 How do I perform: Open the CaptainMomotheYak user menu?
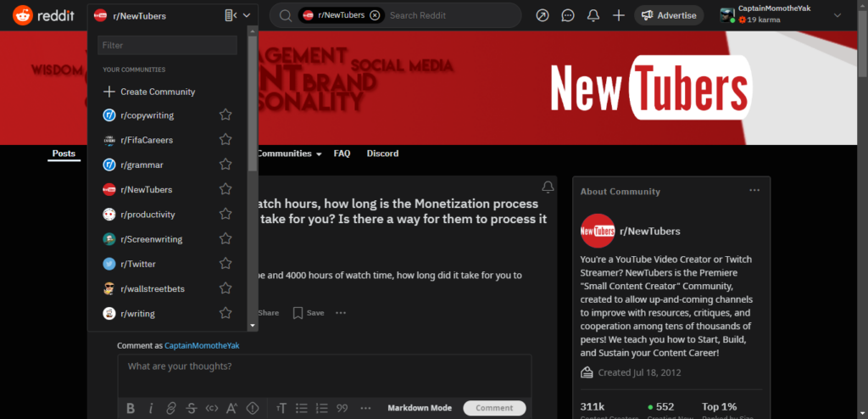[x=781, y=15]
